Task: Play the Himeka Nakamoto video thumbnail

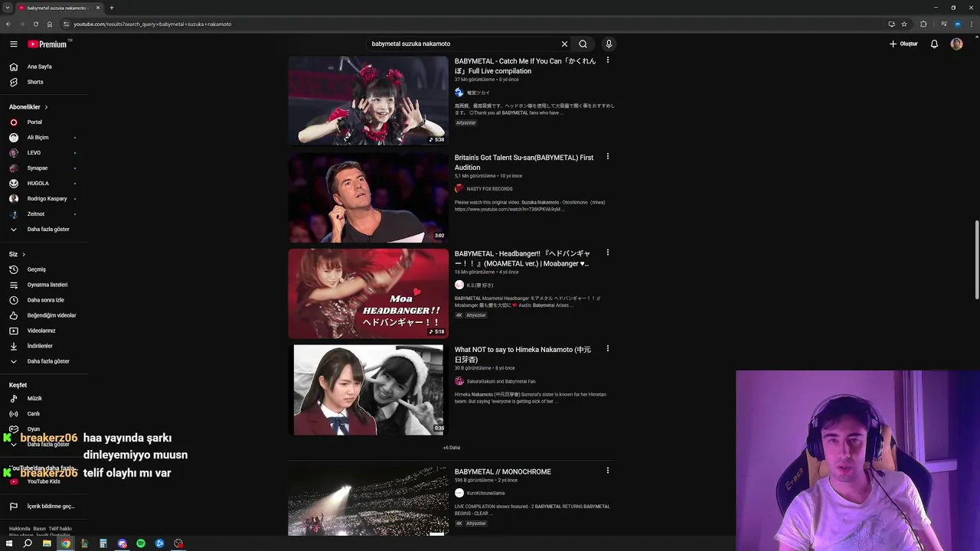Action: [x=368, y=390]
